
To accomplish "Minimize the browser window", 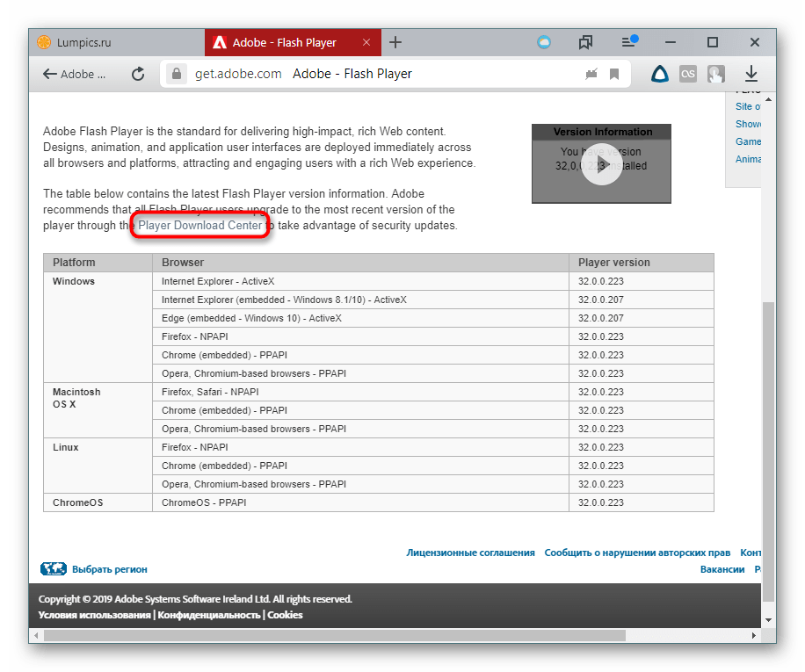I will (x=670, y=42).
